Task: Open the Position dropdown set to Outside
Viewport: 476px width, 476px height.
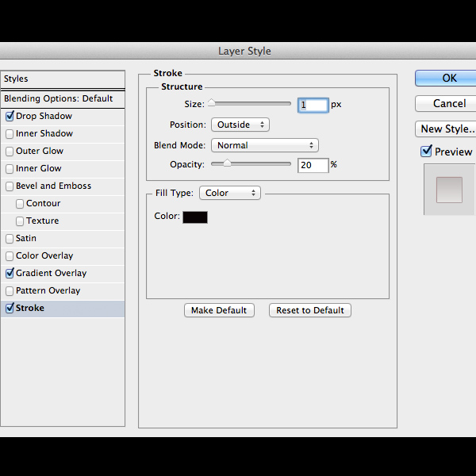Action: pyautogui.click(x=240, y=125)
